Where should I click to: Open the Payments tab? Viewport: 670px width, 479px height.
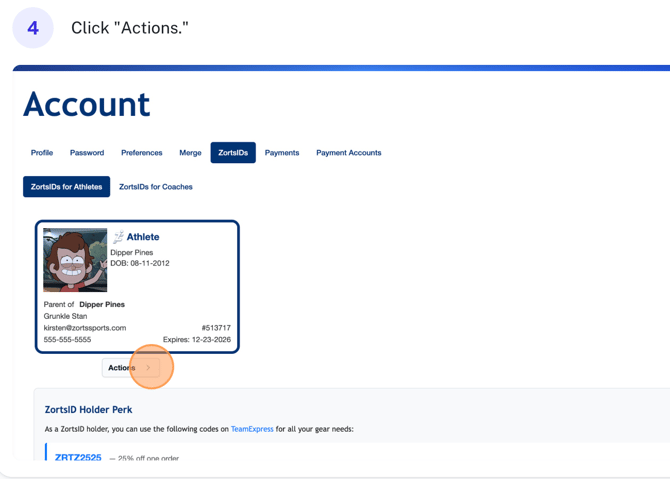click(282, 153)
